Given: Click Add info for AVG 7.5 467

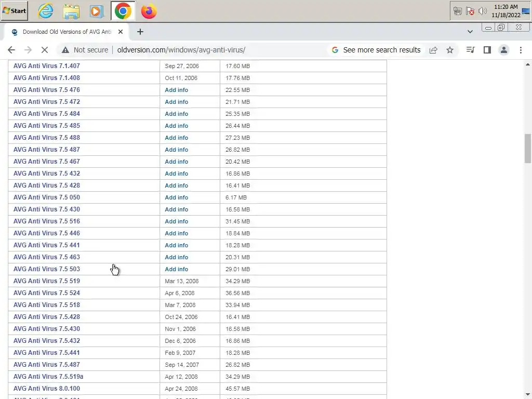Looking at the screenshot, I should coord(177,162).
